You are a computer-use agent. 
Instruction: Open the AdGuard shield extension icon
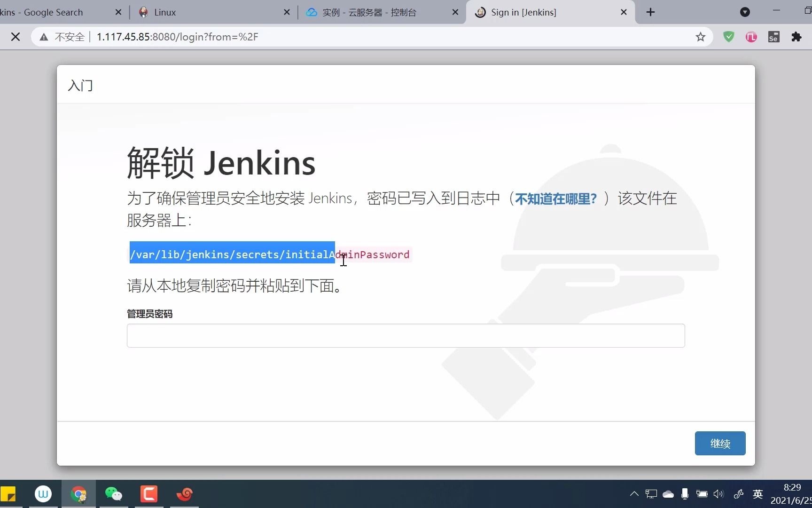click(729, 37)
